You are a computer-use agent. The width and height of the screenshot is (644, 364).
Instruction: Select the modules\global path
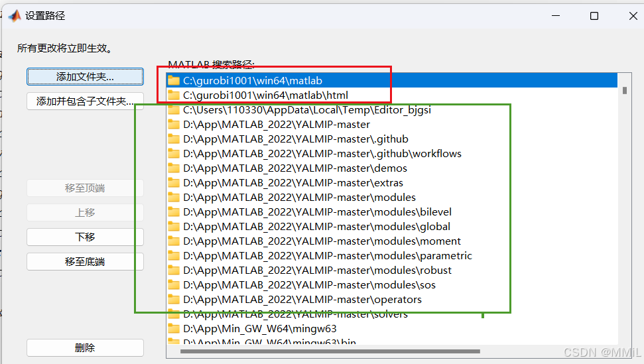tap(316, 226)
